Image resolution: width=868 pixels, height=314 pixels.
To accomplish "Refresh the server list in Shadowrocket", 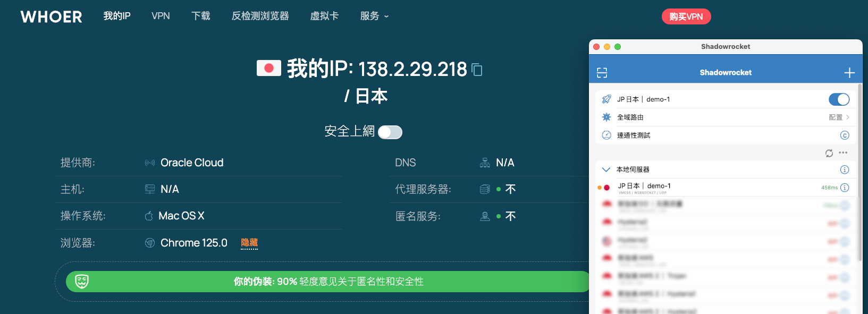I will point(829,153).
